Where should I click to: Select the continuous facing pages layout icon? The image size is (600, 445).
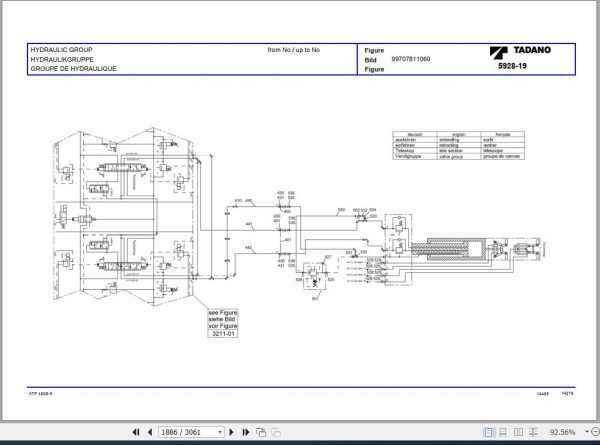533,432
